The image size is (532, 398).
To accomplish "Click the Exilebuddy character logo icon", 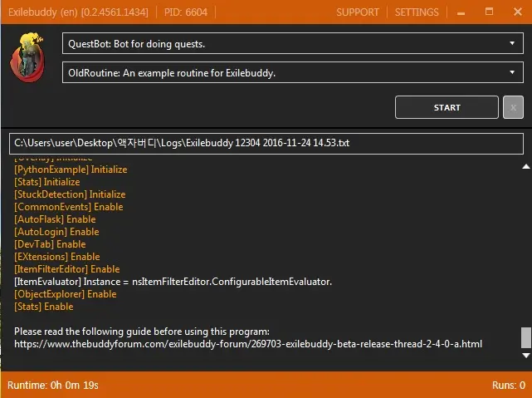I will [x=27, y=57].
